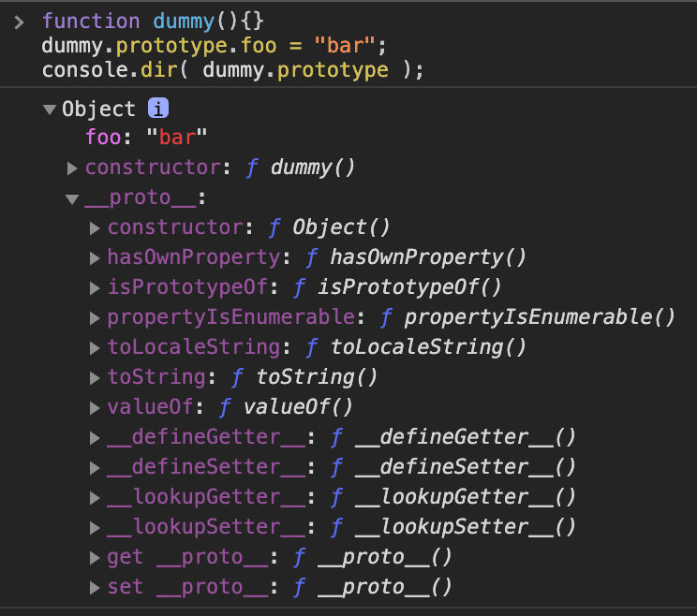Screen dimensions: 697x616
Task: Expand the toLocaleString property
Action: point(95,347)
